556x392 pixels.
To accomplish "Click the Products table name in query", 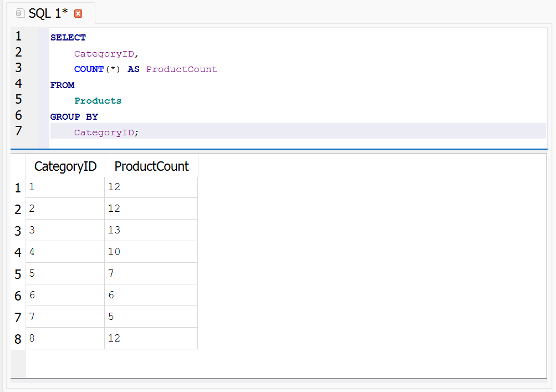I will coord(98,101).
